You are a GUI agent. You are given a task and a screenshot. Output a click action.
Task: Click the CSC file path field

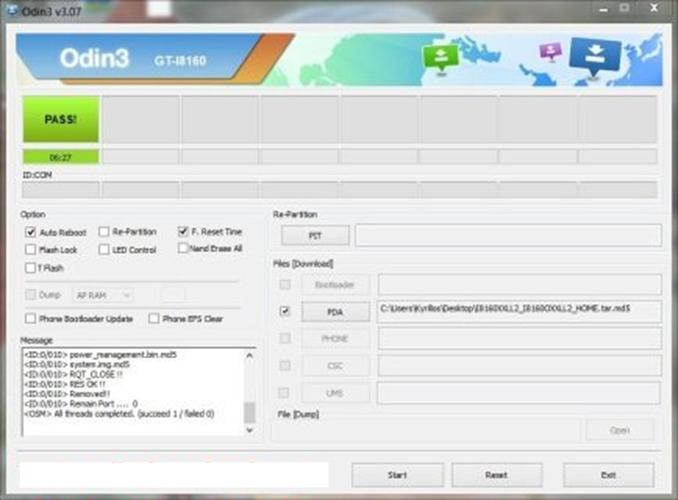click(x=519, y=365)
